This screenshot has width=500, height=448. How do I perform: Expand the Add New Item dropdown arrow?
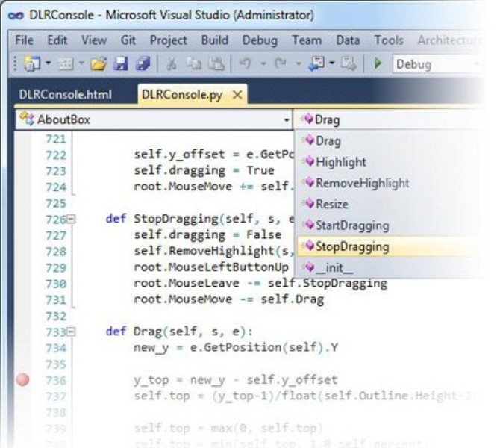[x=81, y=63]
